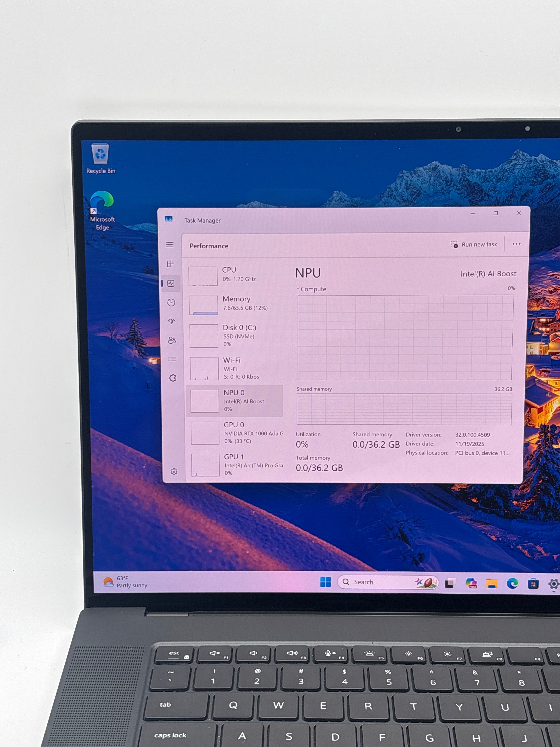Open Microsoft Edge from the taskbar
Viewport: 560px width, 747px height.
(512, 583)
